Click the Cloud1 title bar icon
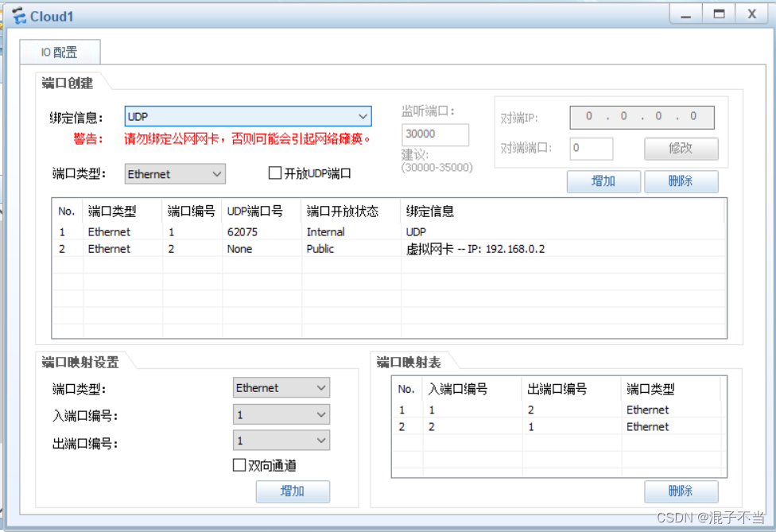The height and width of the screenshot is (532, 776). pyautogui.click(x=19, y=16)
